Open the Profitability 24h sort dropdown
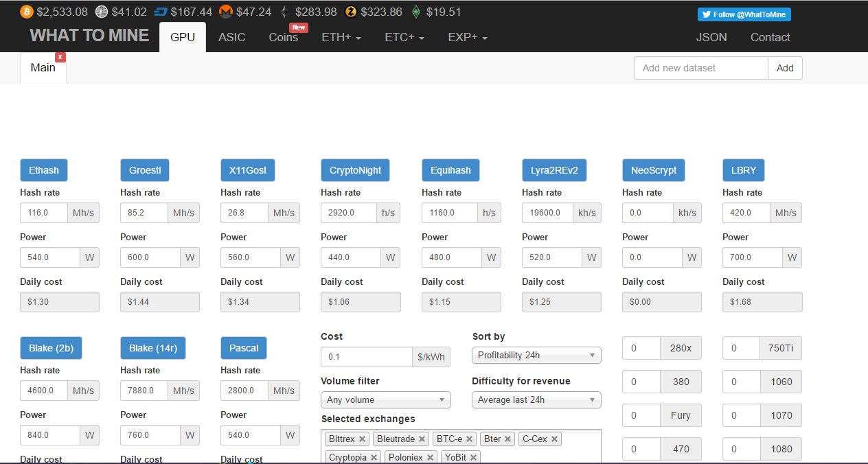Screen dimensions: 868x464 point(536,355)
